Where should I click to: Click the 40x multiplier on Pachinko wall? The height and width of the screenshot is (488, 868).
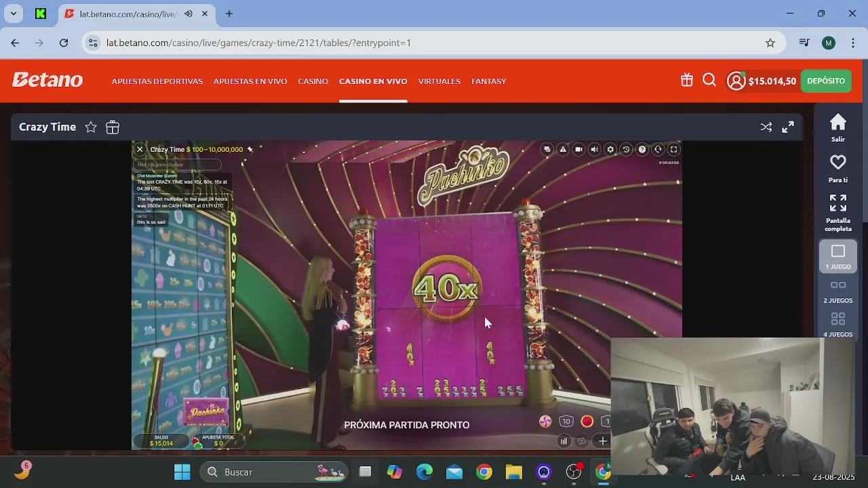coord(447,289)
